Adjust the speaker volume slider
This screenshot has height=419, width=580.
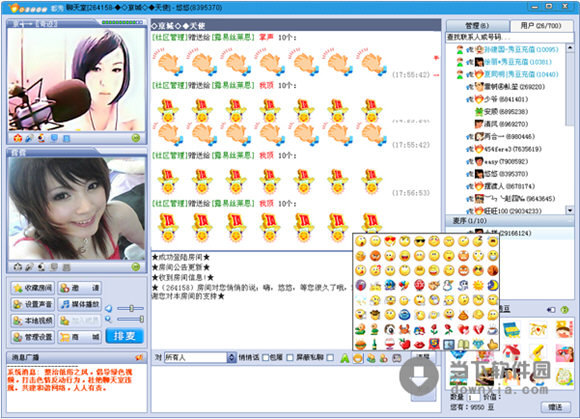pyautogui.click(x=130, y=308)
